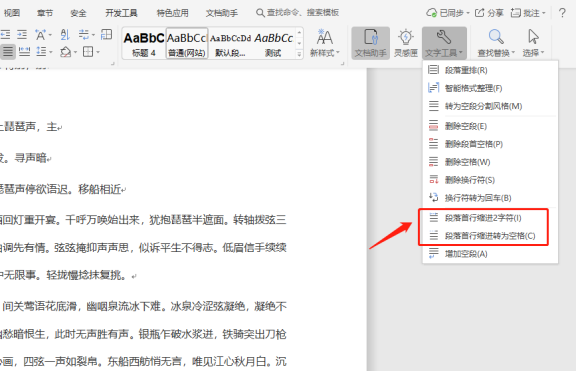576x371 pixels.
Task: Collapse the 文字工具 dropdown button
Action: click(x=444, y=43)
